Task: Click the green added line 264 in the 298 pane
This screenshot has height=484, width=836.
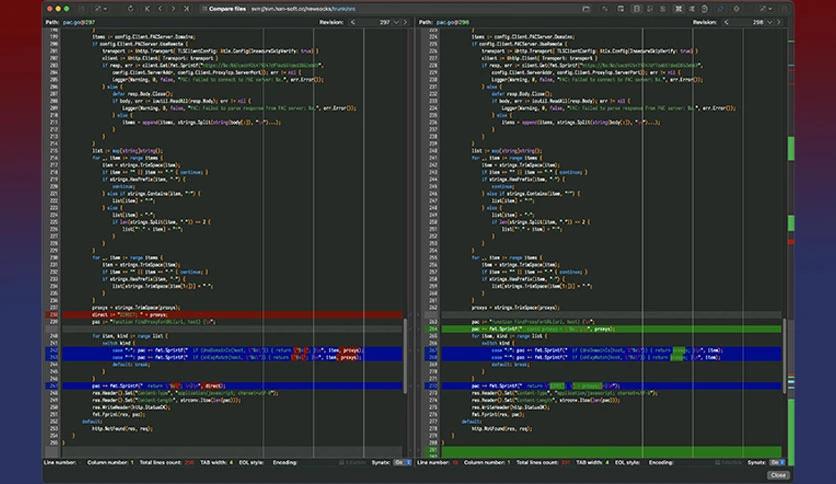Action: 611,329
